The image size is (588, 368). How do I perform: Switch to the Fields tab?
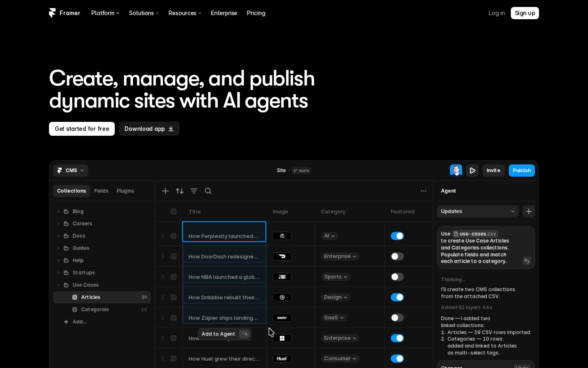(x=101, y=191)
